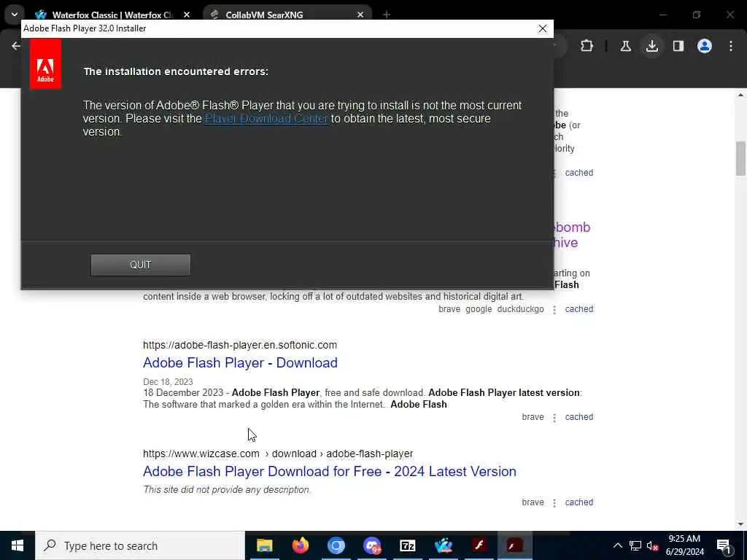Click brave label under wizcase result

point(533,502)
